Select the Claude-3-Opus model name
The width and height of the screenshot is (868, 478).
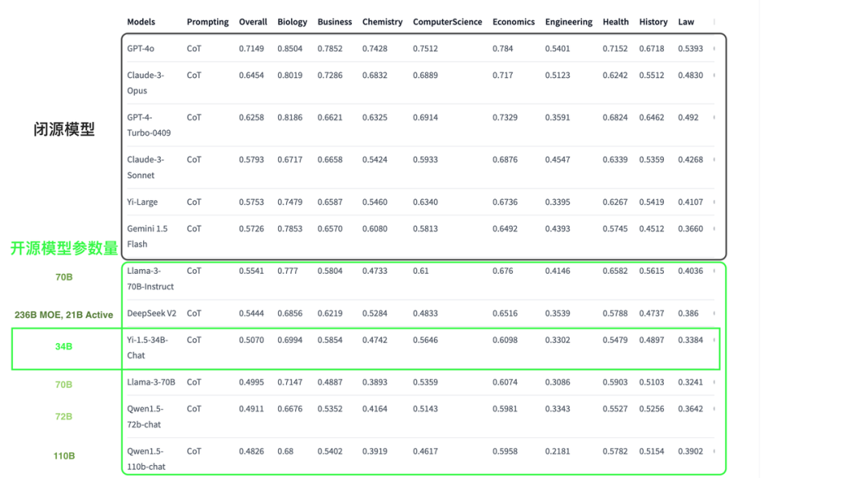145,83
